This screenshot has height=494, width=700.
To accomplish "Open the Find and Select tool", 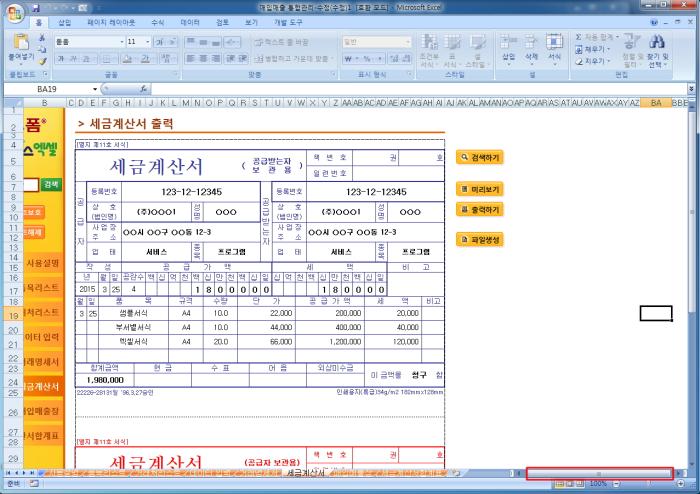I will (658, 47).
